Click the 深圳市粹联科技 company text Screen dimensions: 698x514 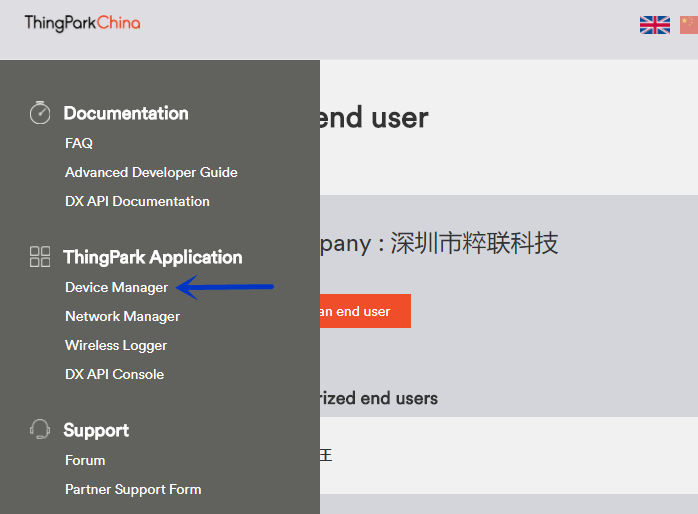pyautogui.click(x=474, y=243)
